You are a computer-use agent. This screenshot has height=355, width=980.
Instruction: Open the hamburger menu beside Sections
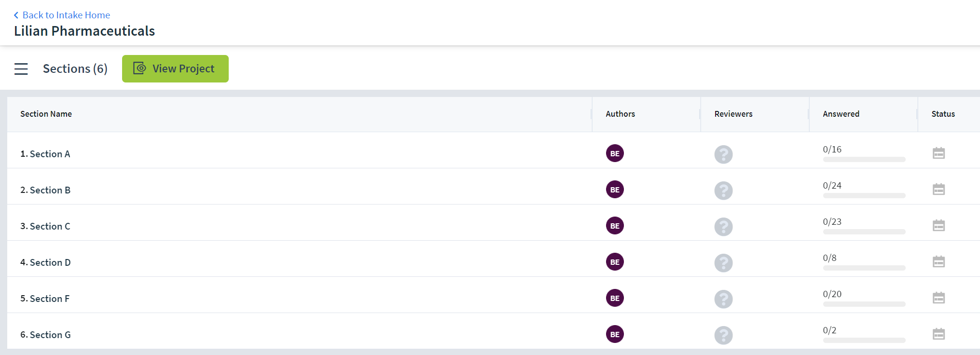21,69
